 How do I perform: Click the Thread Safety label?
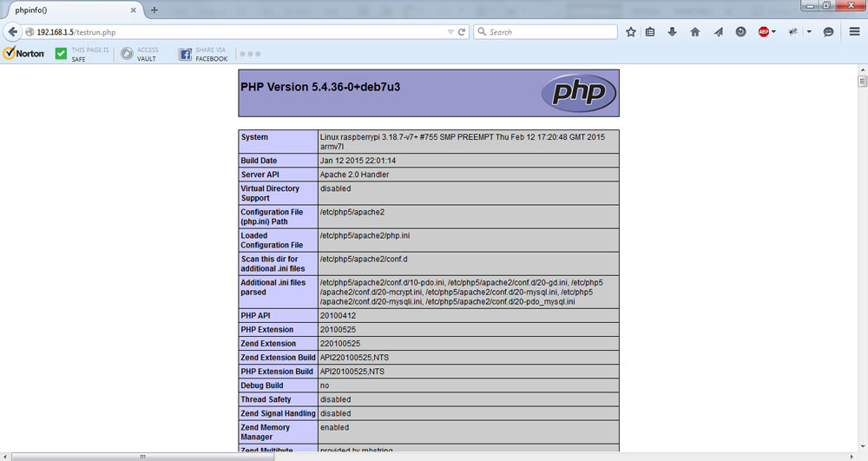coord(266,399)
